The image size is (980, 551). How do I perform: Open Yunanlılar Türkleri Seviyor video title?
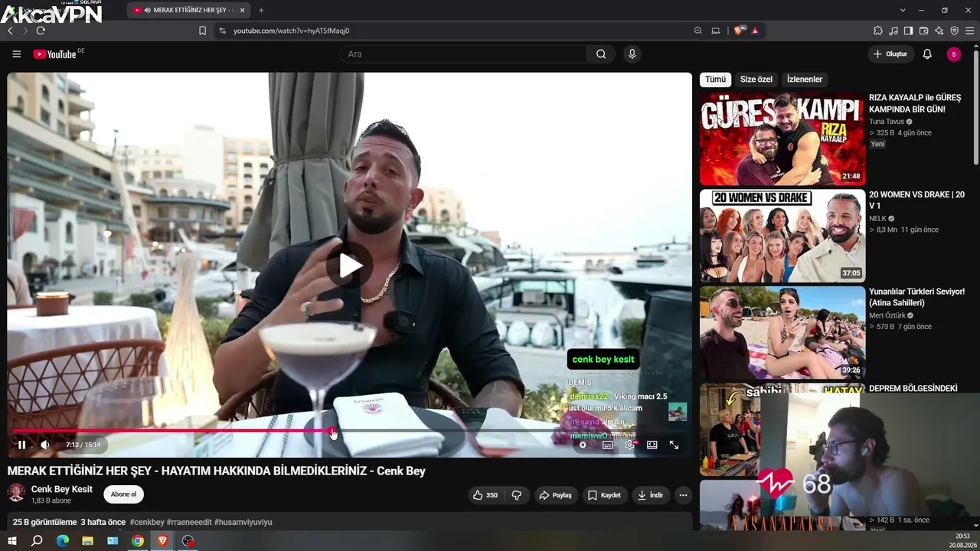(917, 298)
